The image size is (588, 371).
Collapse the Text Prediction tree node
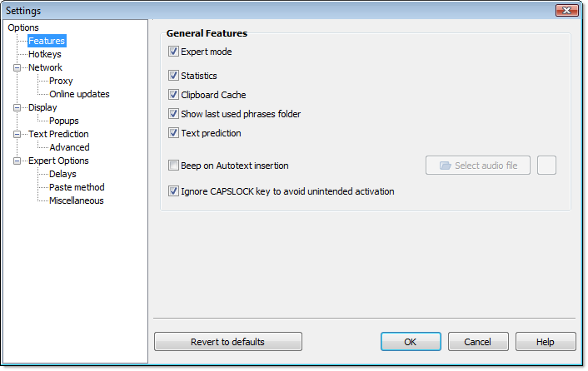17,135
